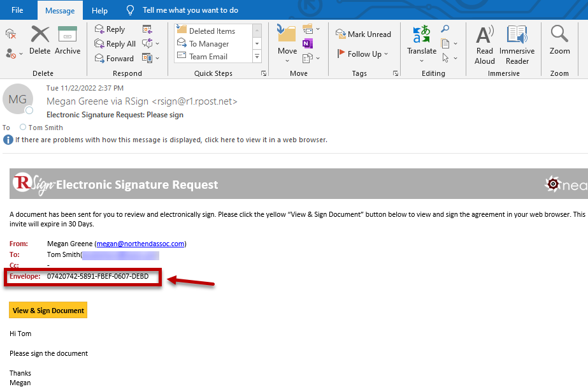Viewport: 588px width, 389px height.
Task: Click the envelope ID 07420742-5891-FBEF-0607-DEBD
Action: [98, 276]
